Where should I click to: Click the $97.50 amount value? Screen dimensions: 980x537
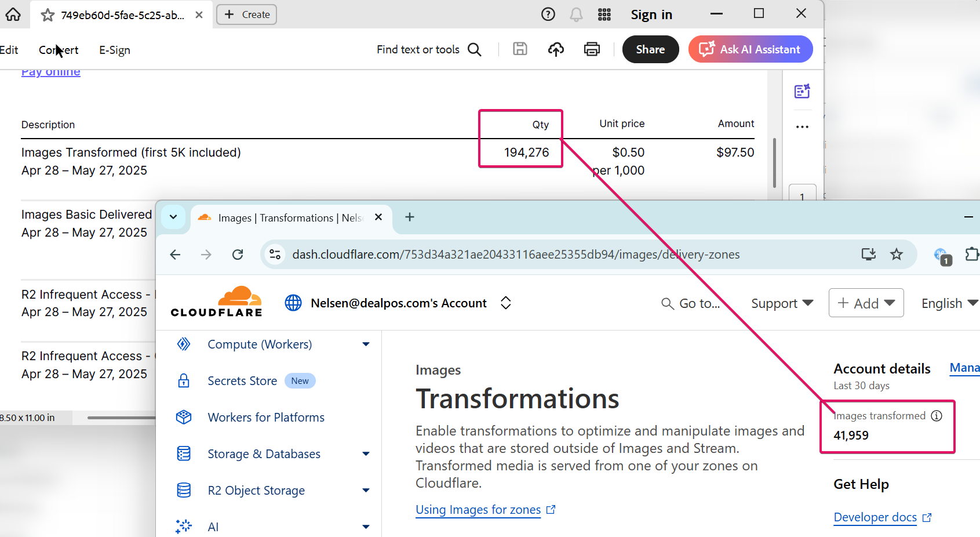[735, 153]
